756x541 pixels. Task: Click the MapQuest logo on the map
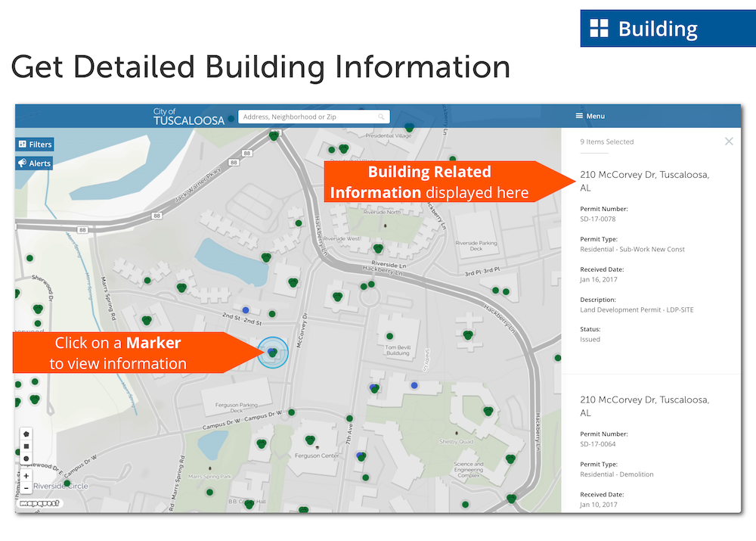pos(39,503)
